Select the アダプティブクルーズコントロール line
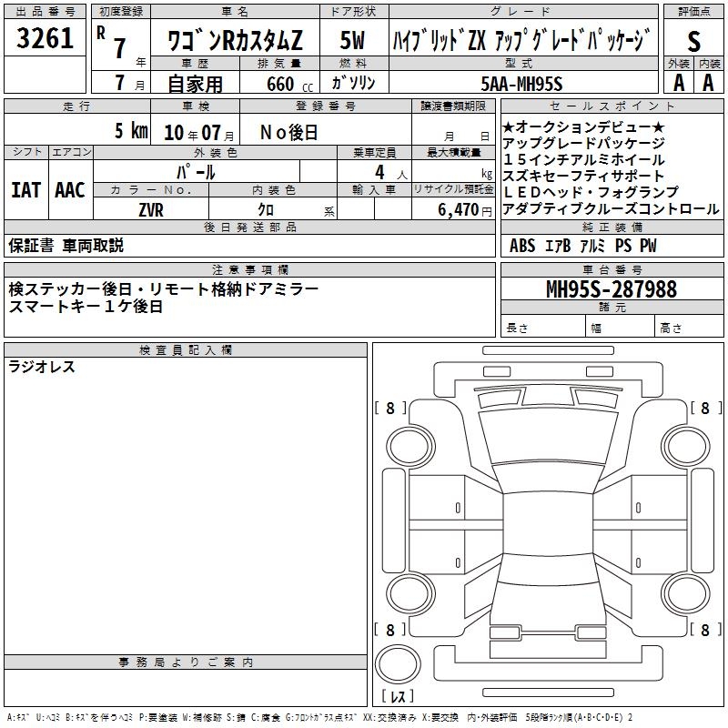 coord(611,208)
